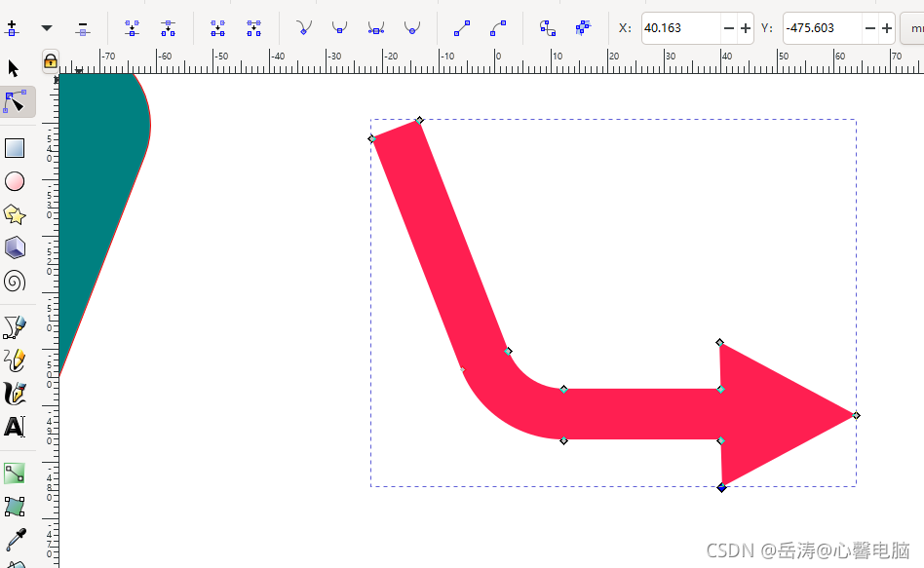Make selected nodes auto-smooth
This screenshot has width=924, height=568.
point(412,27)
